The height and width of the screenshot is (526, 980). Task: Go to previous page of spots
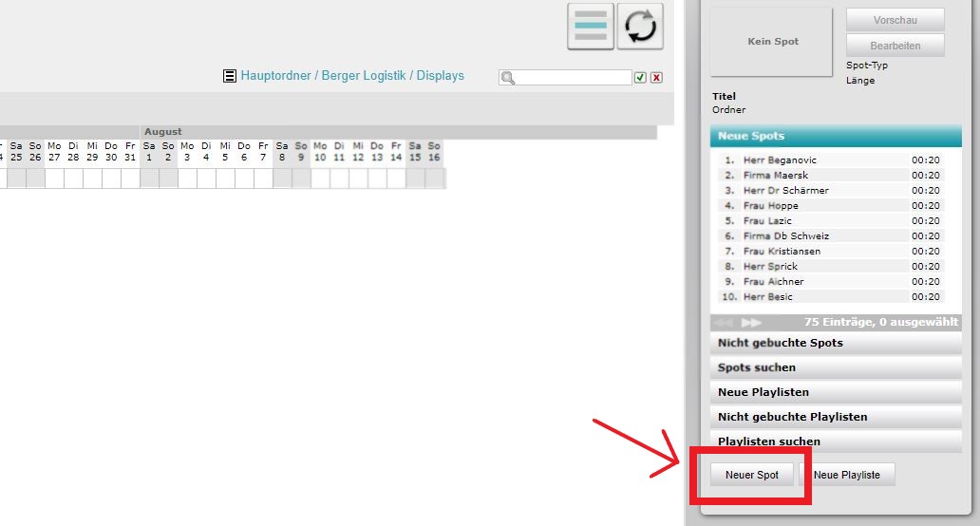pyautogui.click(x=723, y=323)
